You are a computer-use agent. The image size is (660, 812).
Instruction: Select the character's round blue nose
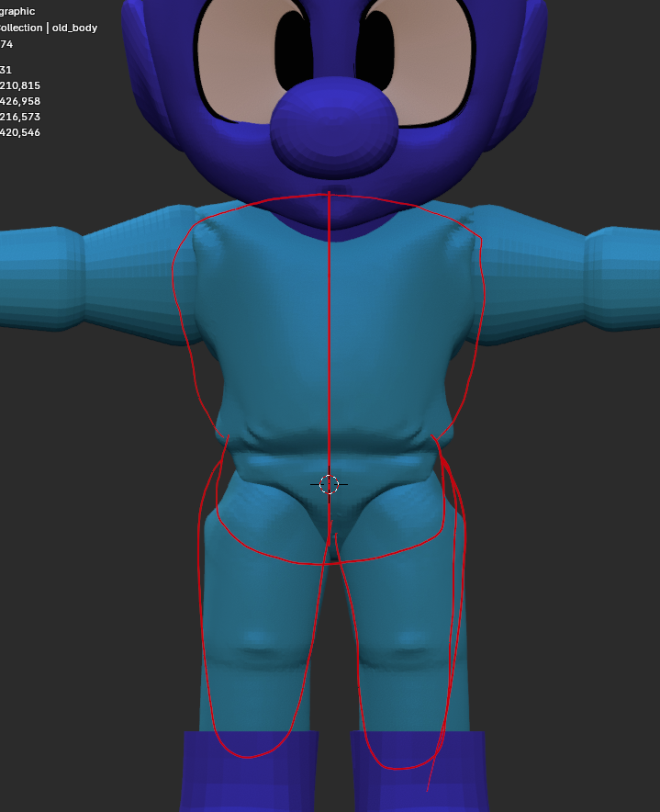pos(333,125)
